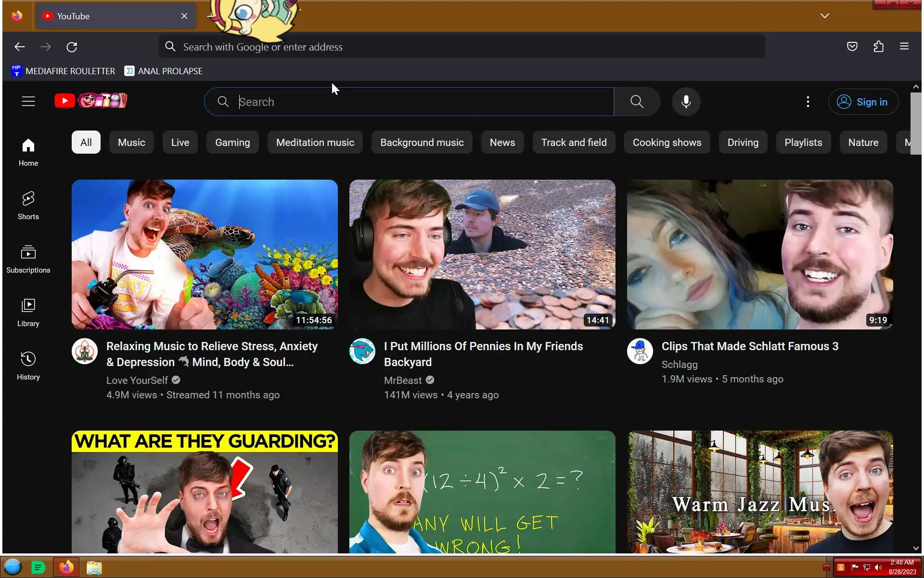Screen dimensions: 924x578
Task: Open the Subscriptions sidebar icon
Action: (x=28, y=259)
